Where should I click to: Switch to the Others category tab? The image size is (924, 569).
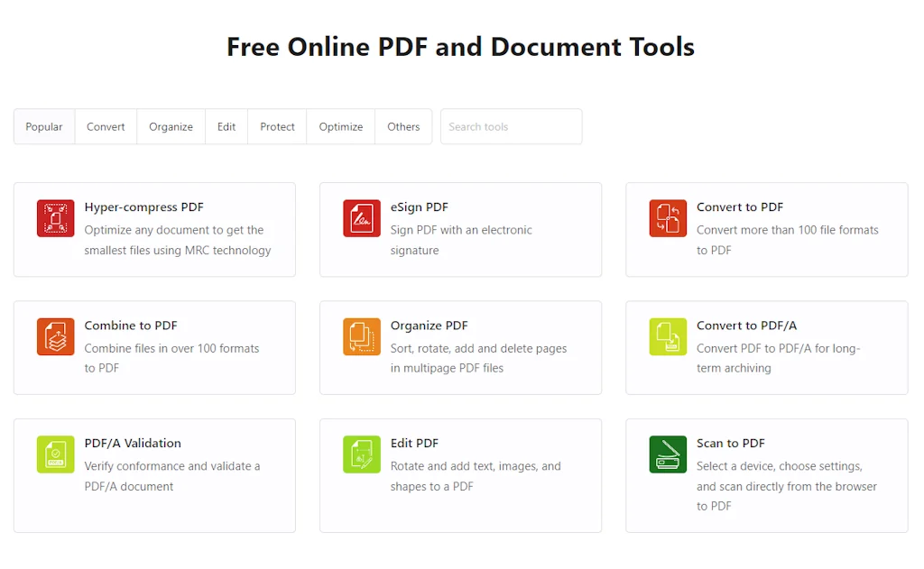(x=403, y=126)
